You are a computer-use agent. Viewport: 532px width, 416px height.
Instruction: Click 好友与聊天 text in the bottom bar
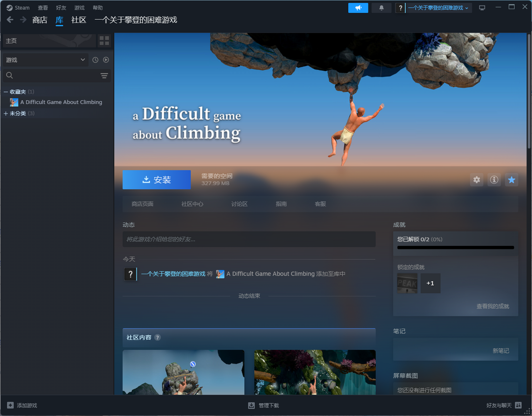click(x=499, y=405)
